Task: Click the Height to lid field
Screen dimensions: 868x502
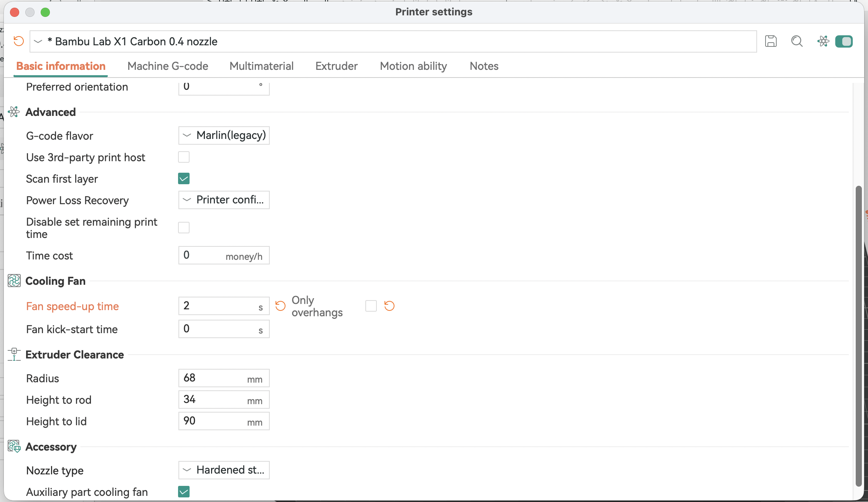Action: 224,421
